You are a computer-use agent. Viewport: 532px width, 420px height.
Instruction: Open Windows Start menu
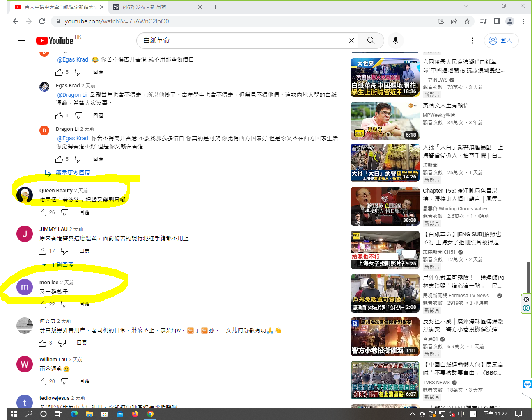click(14, 414)
